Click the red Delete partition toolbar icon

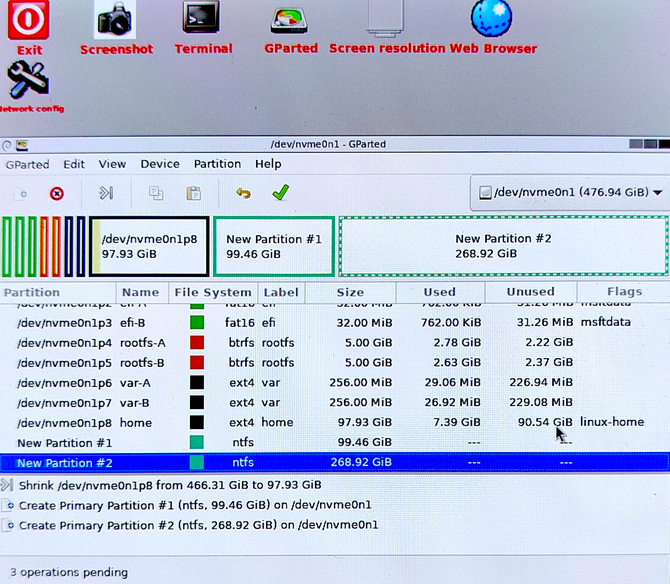click(x=56, y=194)
